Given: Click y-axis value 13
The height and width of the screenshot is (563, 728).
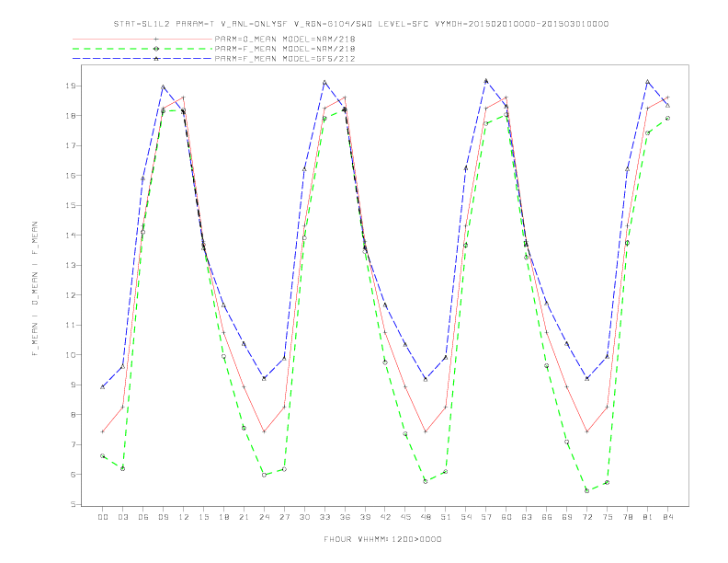Looking at the screenshot, I should pyautogui.click(x=71, y=265).
